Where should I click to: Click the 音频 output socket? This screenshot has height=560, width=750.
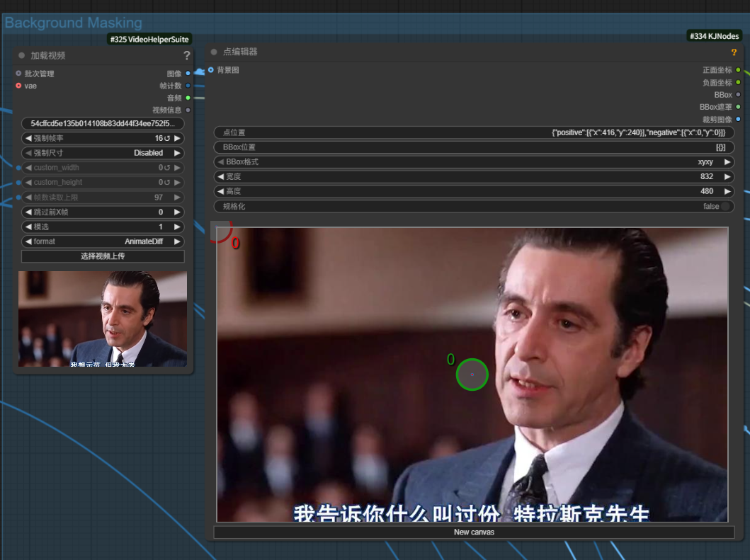[188, 98]
